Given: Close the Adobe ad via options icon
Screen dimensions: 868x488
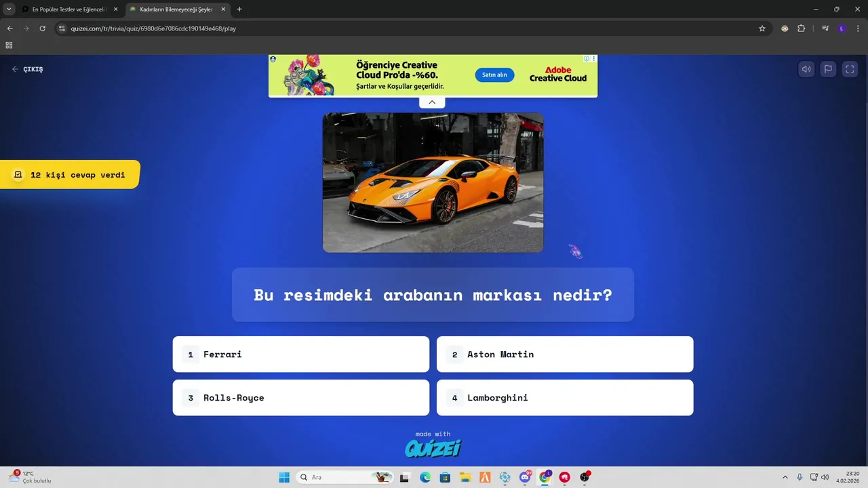Looking at the screenshot, I should [x=594, y=59].
